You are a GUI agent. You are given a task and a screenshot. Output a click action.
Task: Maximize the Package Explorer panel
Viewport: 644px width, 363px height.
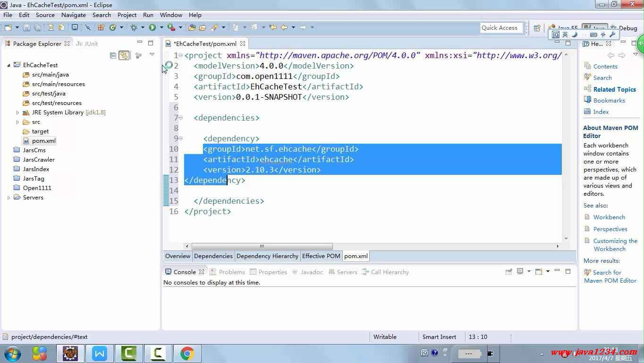tap(151, 43)
